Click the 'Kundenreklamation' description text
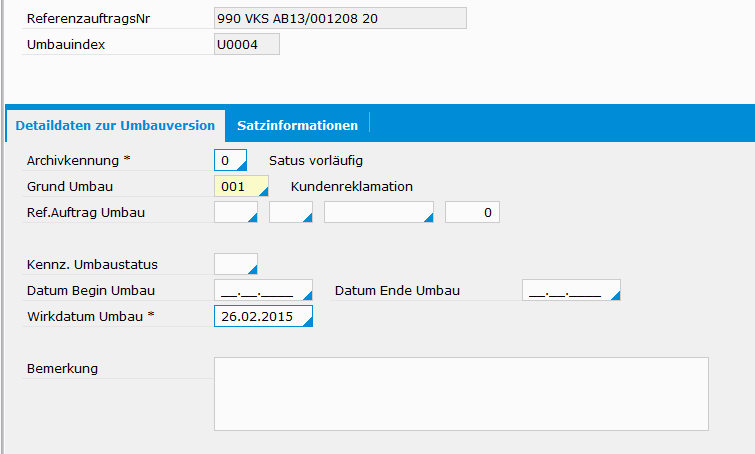755x454 pixels. 351,186
